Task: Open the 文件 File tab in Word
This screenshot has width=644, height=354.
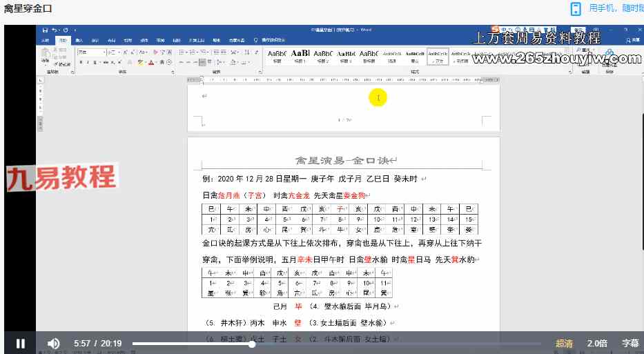Action: (46, 41)
